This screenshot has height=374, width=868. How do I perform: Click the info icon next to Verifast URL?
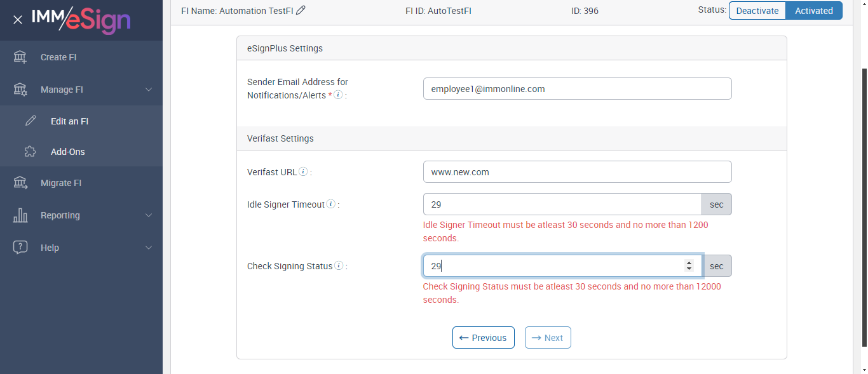point(303,171)
